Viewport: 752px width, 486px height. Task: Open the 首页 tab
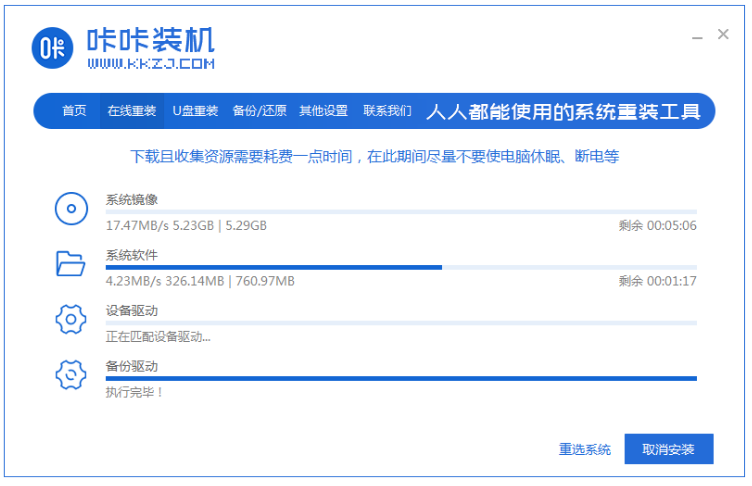point(74,111)
